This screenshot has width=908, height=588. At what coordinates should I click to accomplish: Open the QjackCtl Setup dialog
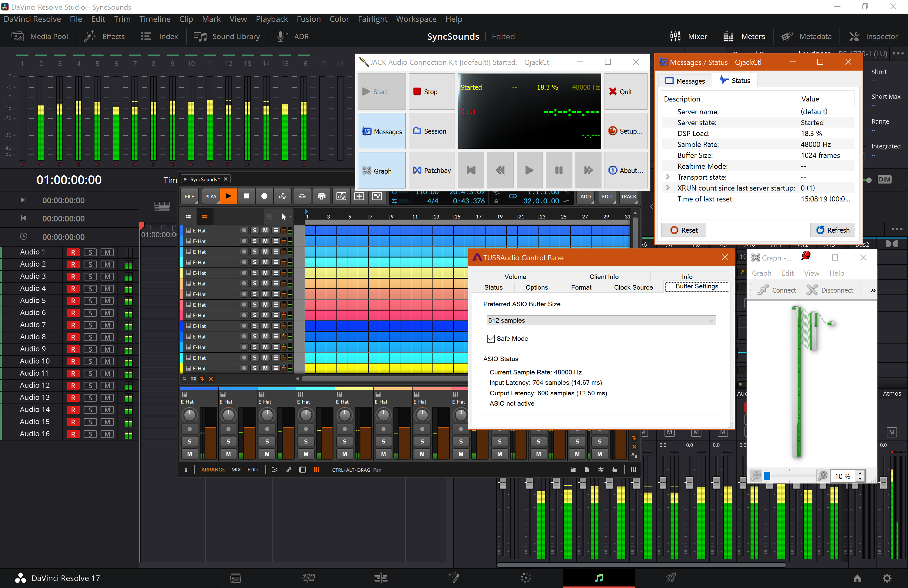coord(626,131)
